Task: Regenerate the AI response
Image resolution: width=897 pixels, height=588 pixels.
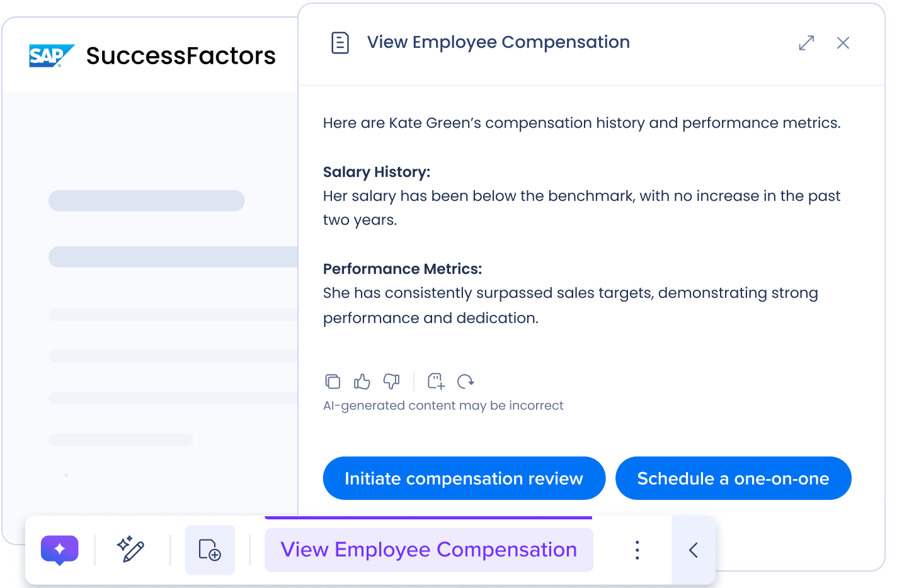Action: point(466,382)
